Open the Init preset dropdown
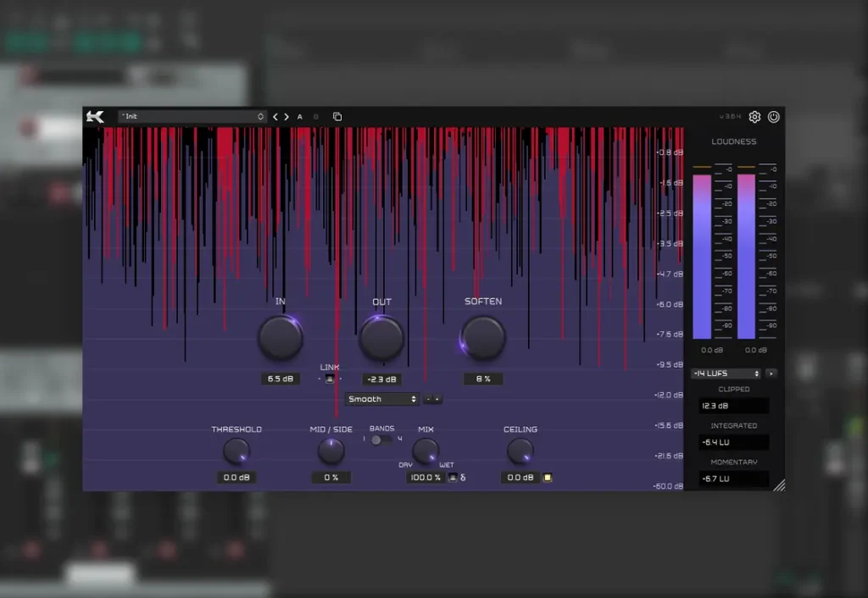This screenshot has height=598, width=868. [192, 117]
